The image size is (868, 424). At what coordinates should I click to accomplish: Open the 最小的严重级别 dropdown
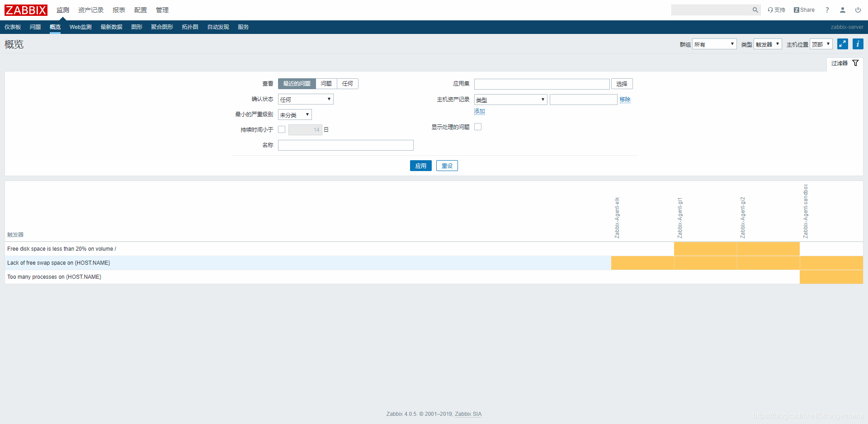pyautogui.click(x=295, y=114)
